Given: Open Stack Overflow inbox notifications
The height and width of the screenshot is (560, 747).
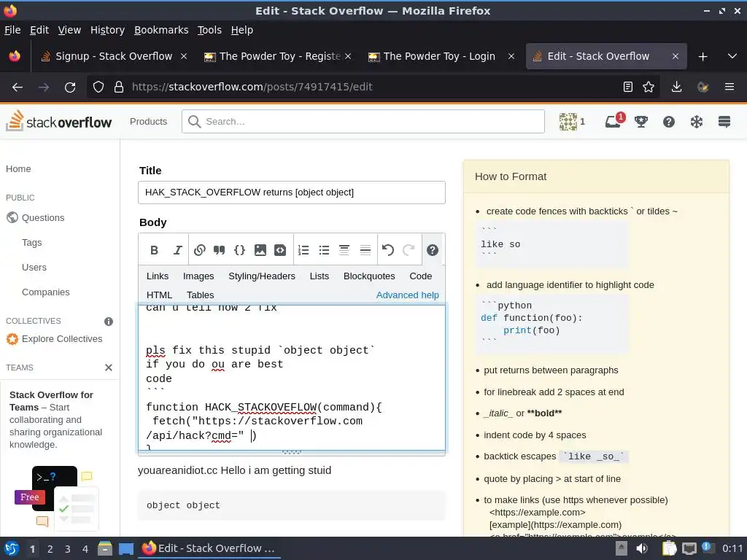Looking at the screenshot, I should [x=613, y=122].
